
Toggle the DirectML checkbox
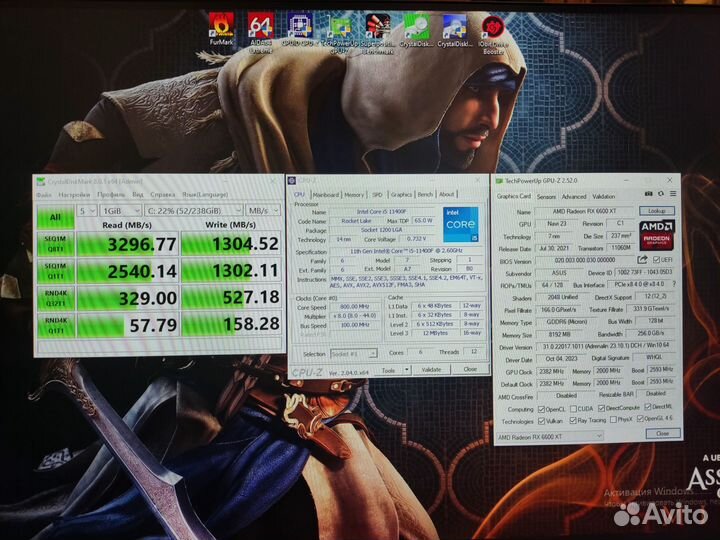tap(647, 407)
